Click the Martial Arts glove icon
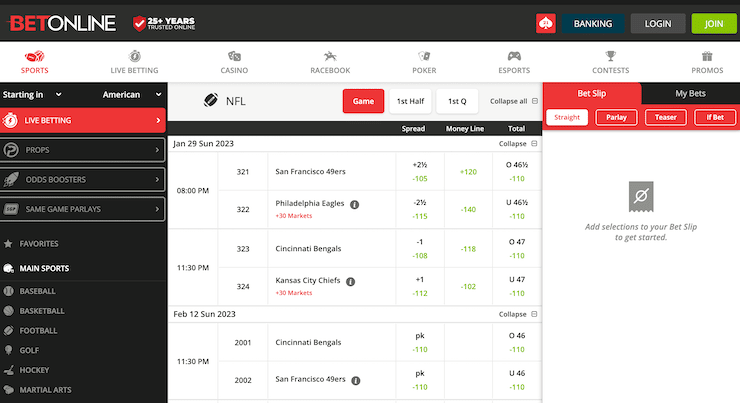This screenshot has width=740, height=403. click(8, 390)
